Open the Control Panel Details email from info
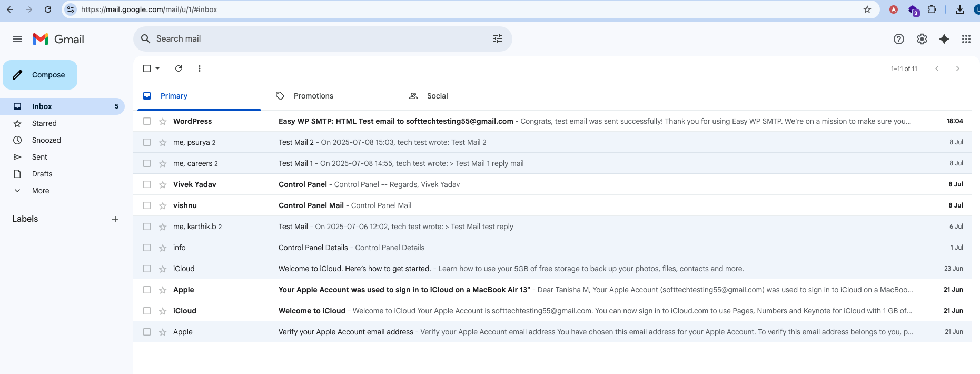Screen dimensions: 980x374 [x=351, y=248]
